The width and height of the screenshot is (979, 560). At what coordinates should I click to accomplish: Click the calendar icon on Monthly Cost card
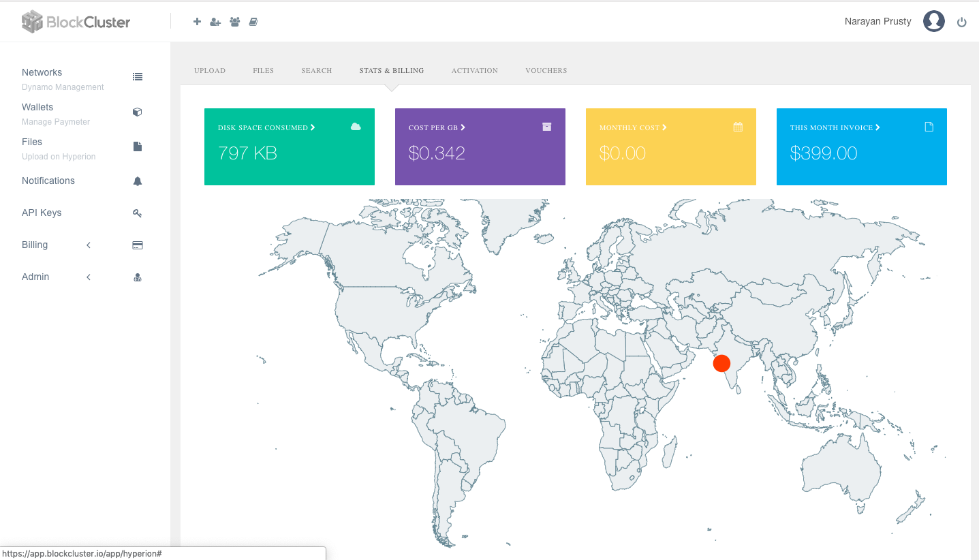tap(738, 127)
